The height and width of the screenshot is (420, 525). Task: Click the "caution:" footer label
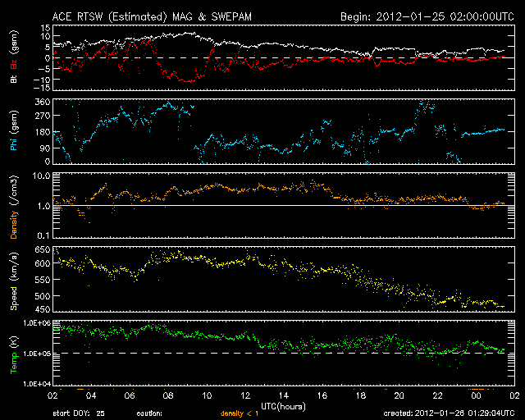149,413
